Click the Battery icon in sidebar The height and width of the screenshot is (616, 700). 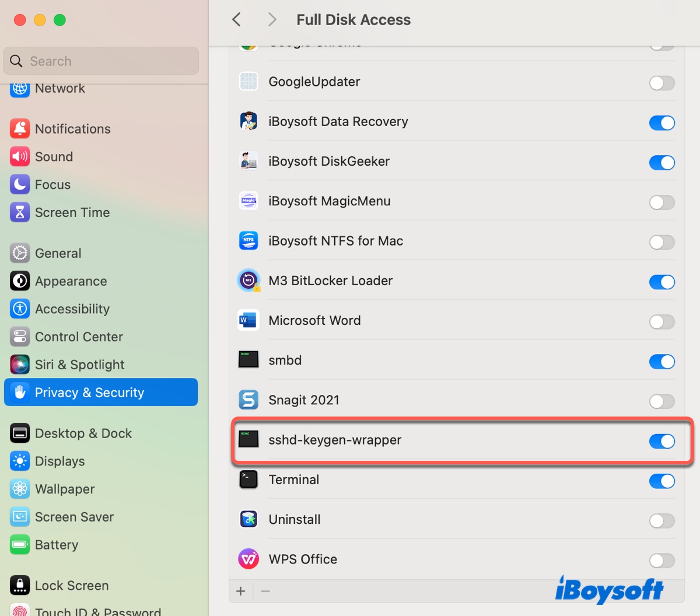click(x=20, y=545)
